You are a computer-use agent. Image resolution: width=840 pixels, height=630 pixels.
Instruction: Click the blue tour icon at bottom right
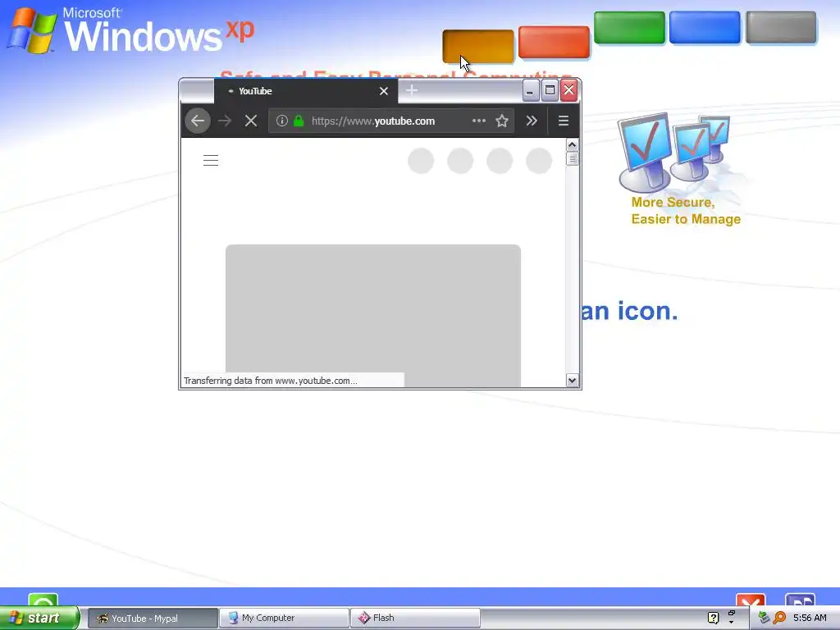coord(800,600)
